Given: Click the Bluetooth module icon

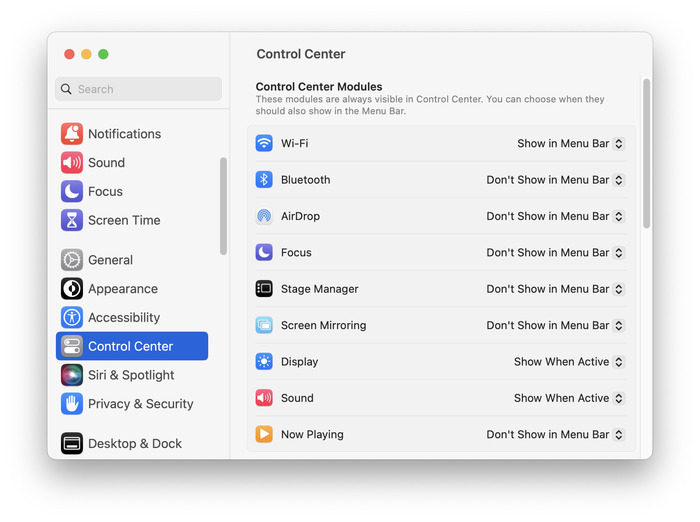Looking at the screenshot, I should tap(264, 180).
